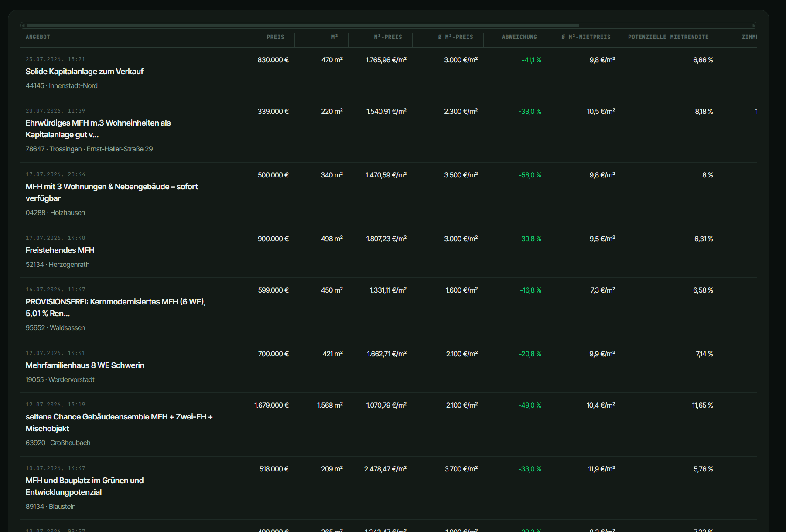Click the horizontal scrollbar thumb above the table

pyautogui.click(x=303, y=26)
